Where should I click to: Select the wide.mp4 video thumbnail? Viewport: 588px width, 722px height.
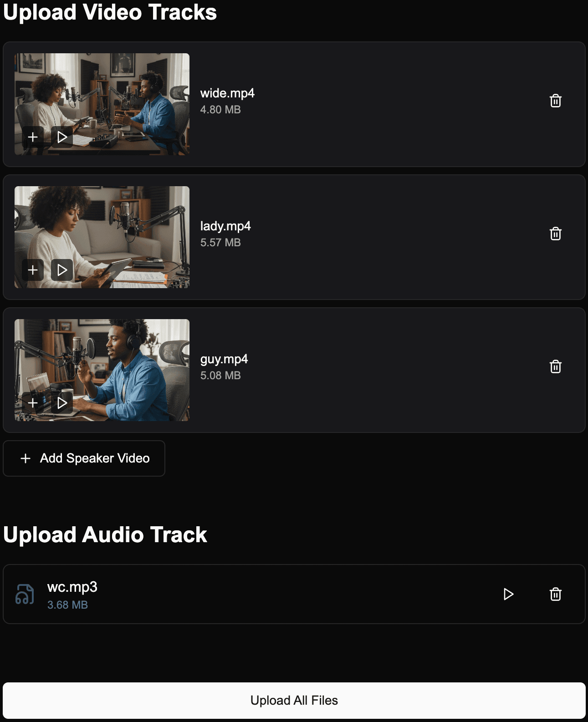pos(118,91)
